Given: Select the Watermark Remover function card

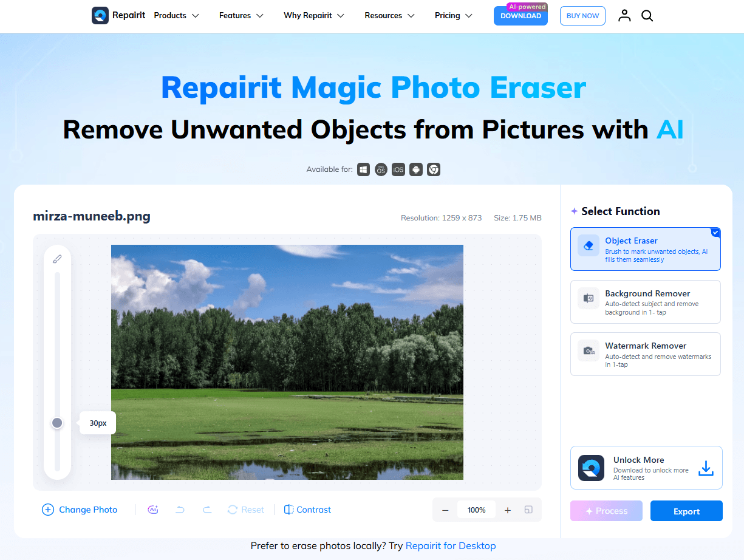Looking at the screenshot, I should click(646, 354).
